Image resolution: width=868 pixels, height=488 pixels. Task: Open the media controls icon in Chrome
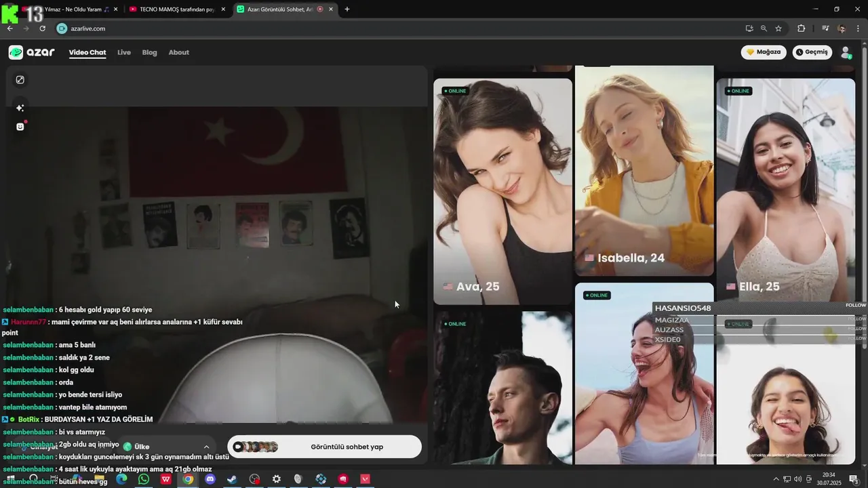(x=825, y=28)
